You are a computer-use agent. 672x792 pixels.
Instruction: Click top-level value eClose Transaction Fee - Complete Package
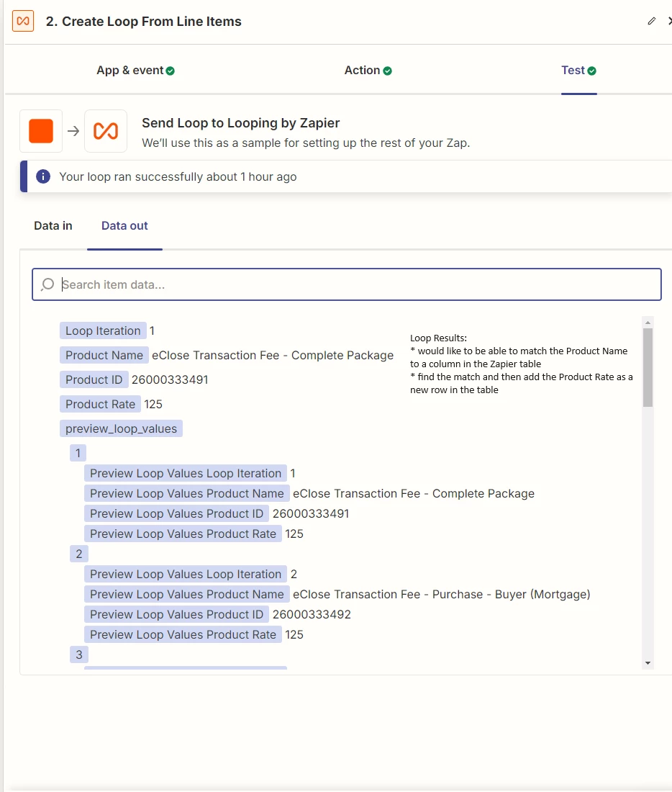[x=273, y=355]
